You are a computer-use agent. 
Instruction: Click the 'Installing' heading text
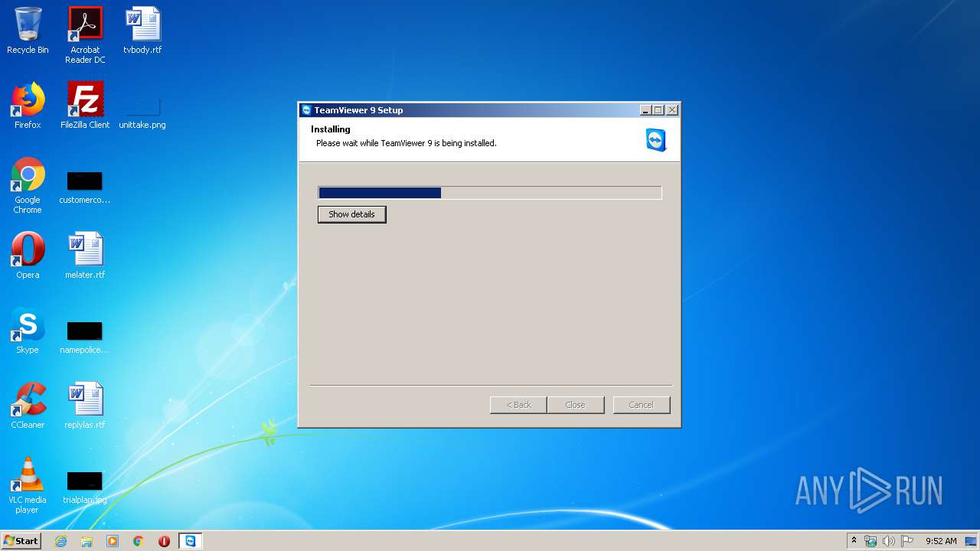pyautogui.click(x=331, y=129)
